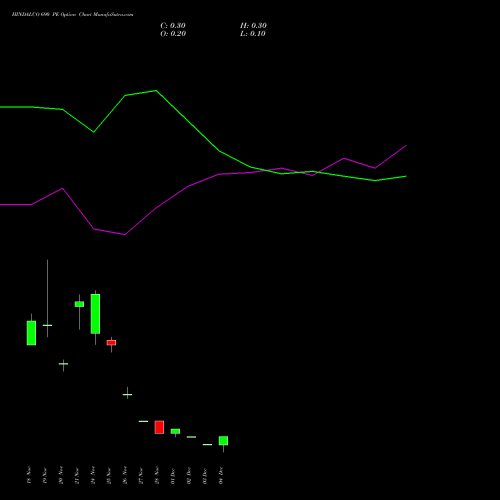Click the '20 Nov' date axis label
500x500 pixels.
coord(61,475)
